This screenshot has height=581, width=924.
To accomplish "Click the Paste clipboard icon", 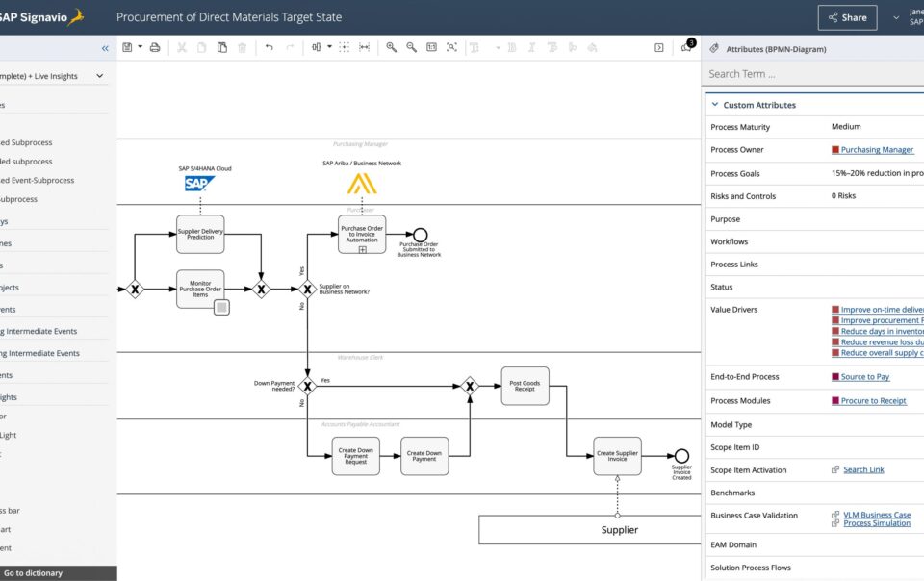I will tap(222, 47).
